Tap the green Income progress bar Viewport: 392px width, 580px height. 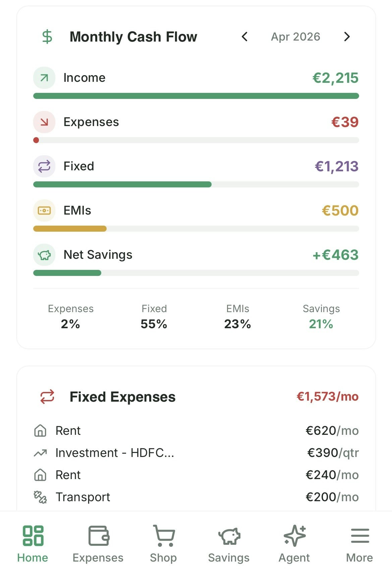coord(196,96)
